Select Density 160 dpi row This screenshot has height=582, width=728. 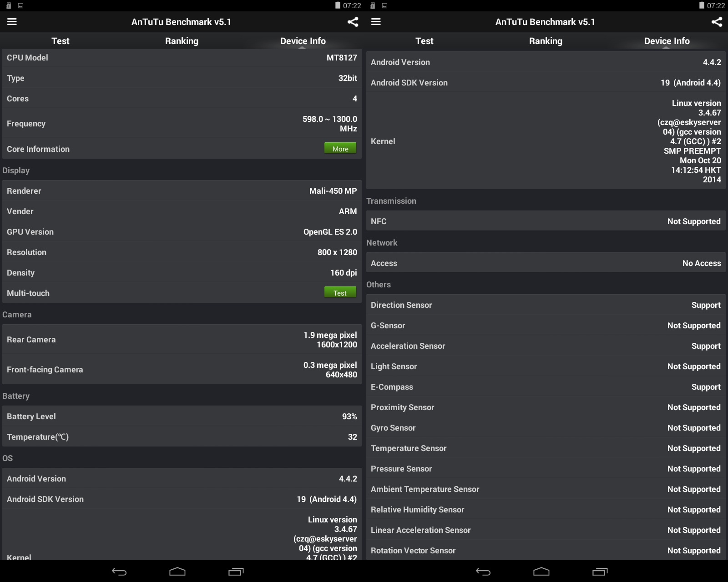pyautogui.click(x=182, y=273)
